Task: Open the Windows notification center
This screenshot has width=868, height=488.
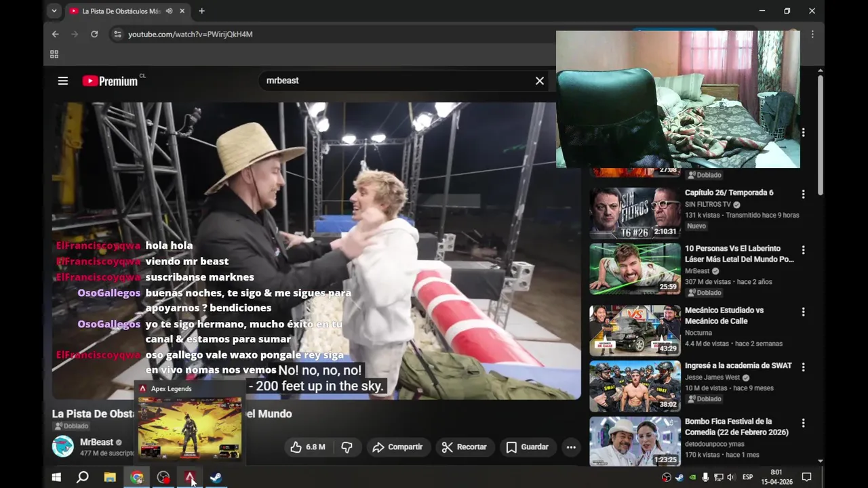Action: coord(807,477)
